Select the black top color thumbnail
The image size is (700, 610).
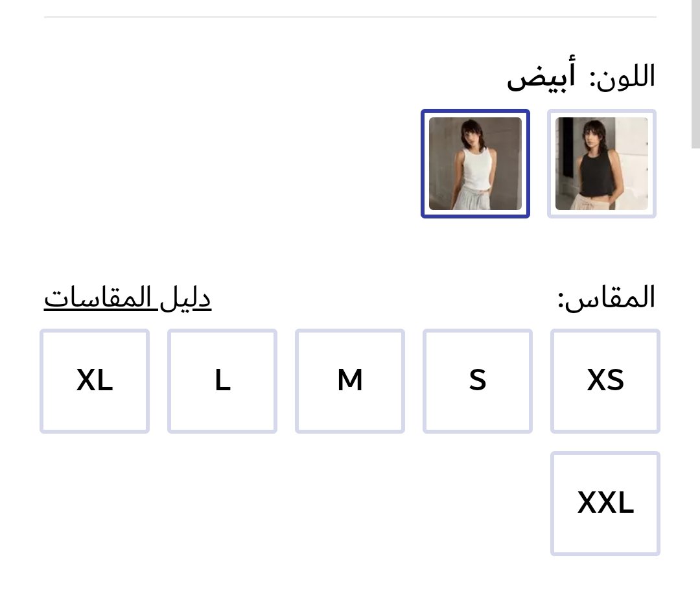tap(601, 163)
